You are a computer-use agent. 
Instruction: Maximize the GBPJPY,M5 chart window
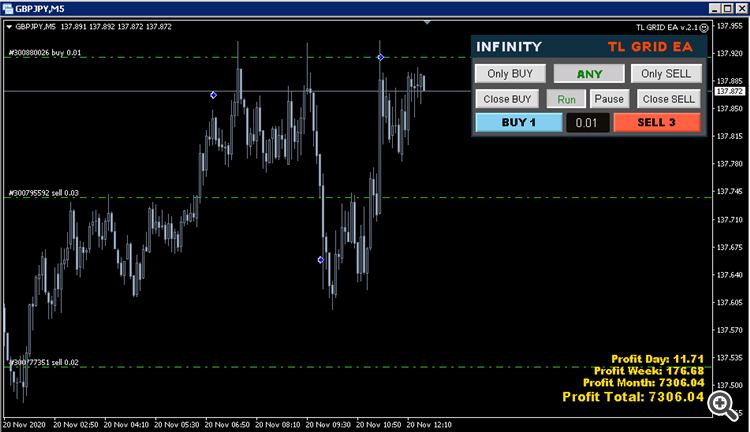tap(728, 8)
